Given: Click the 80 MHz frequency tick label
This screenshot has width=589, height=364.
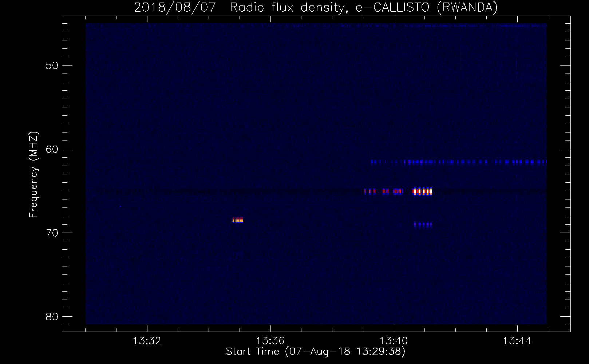Looking at the screenshot, I should [x=52, y=317].
